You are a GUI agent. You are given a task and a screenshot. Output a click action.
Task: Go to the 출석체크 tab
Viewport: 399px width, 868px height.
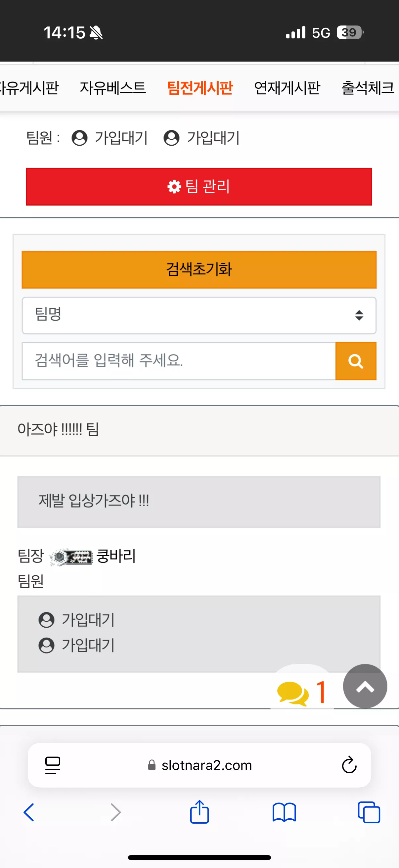click(368, 88)
